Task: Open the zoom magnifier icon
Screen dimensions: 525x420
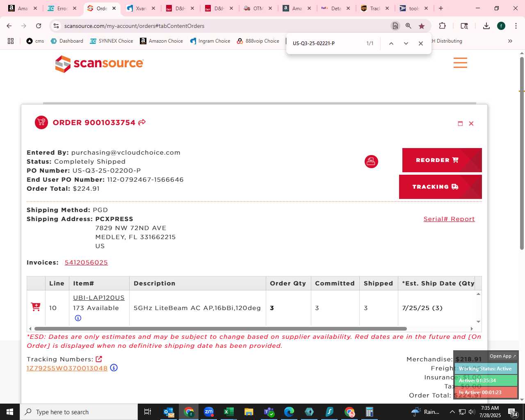Action: 409,26
